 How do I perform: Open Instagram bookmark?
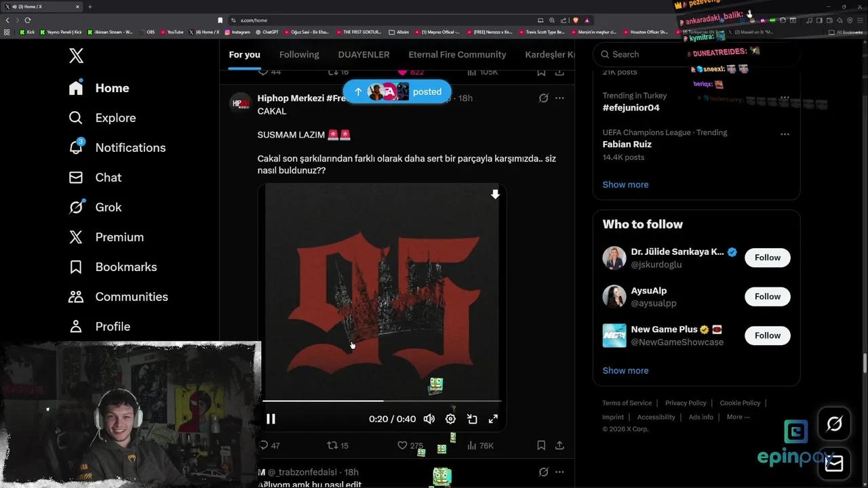click(237, 32)
